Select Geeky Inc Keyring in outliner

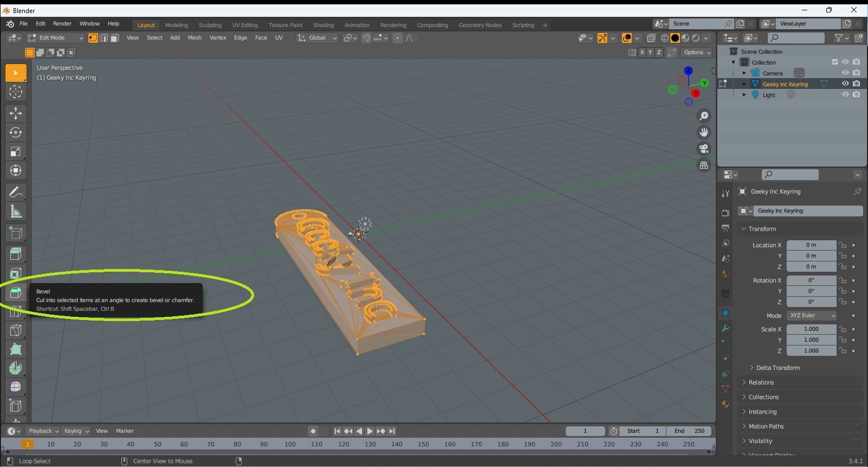point(785,84)
